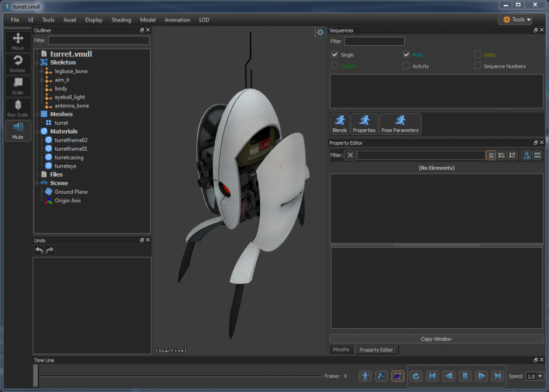549x392 pixels.
Task: Toggle the Mute tool in the left toolbar
Action: click(17, 129)
